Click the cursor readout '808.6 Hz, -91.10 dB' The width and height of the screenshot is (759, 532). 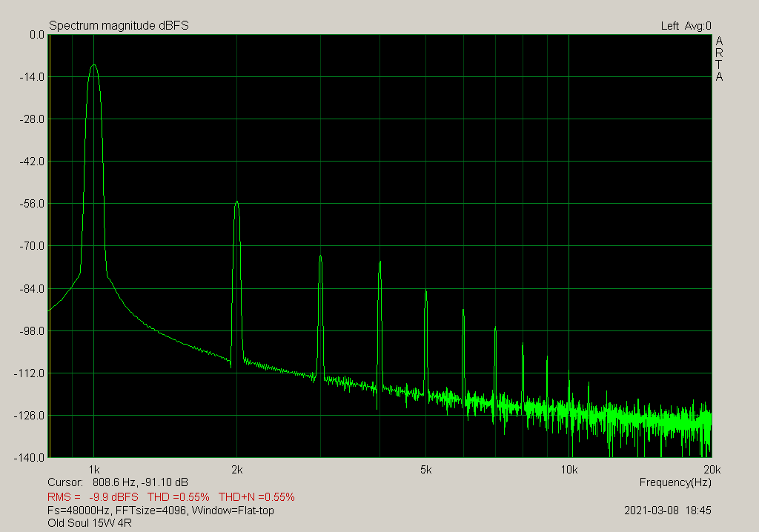tap(140, 482)
